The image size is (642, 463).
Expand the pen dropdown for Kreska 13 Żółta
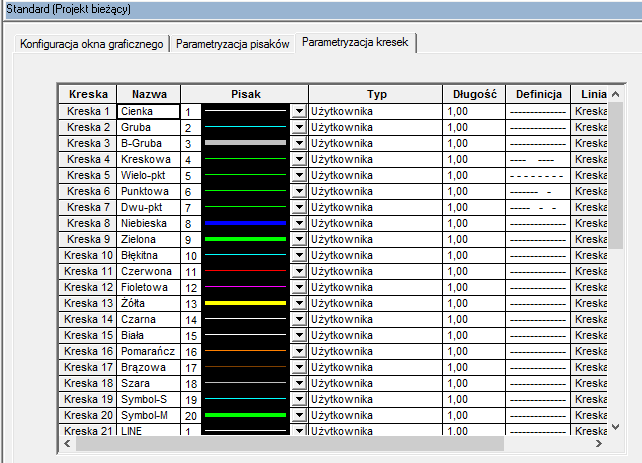coord(299,303)
